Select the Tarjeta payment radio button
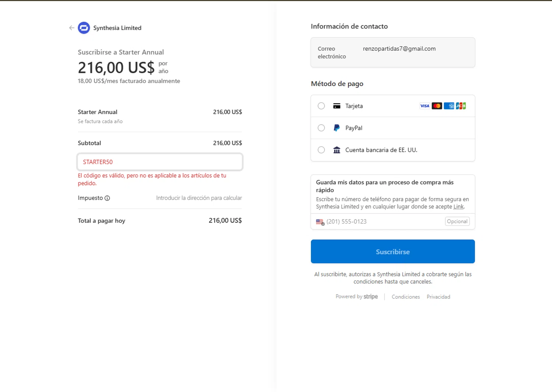552x392 pixels. pyautogui.click(x=321, y=106)
